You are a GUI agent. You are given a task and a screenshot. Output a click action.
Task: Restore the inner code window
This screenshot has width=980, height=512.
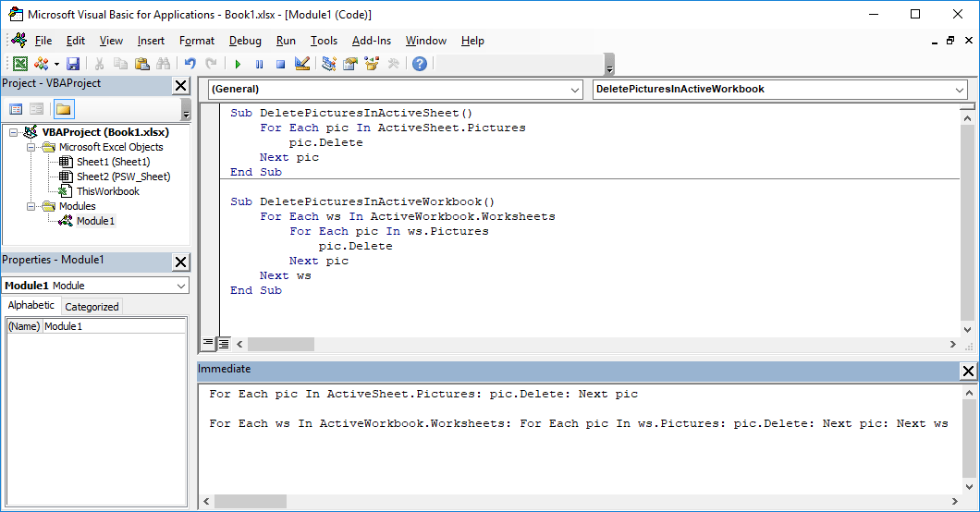[950, 41]
